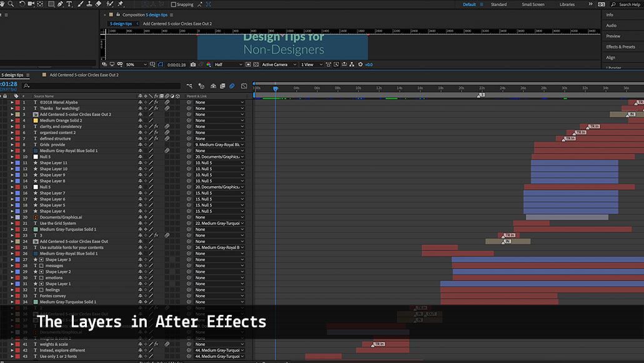The image size is (644, 363).
Task: Toggle shy switch on Medium Orange Solid 2
Action: 140,121
